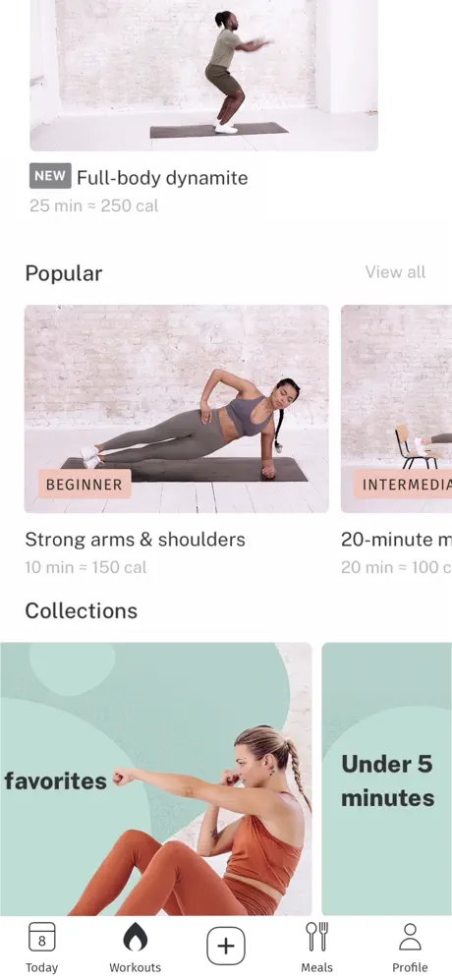Click View all in Popular section
The image size is (452, 980).
(395, 272)
